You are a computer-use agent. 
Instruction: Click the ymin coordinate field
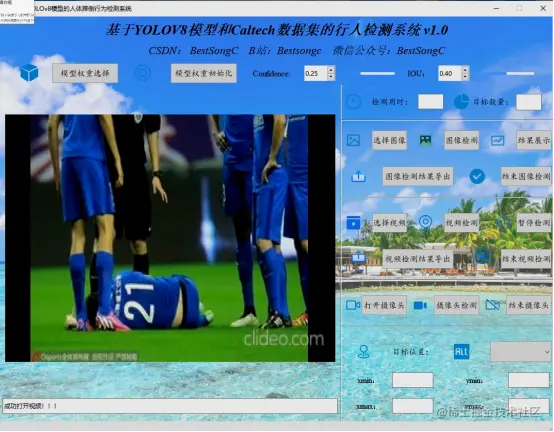coord(529,380)
